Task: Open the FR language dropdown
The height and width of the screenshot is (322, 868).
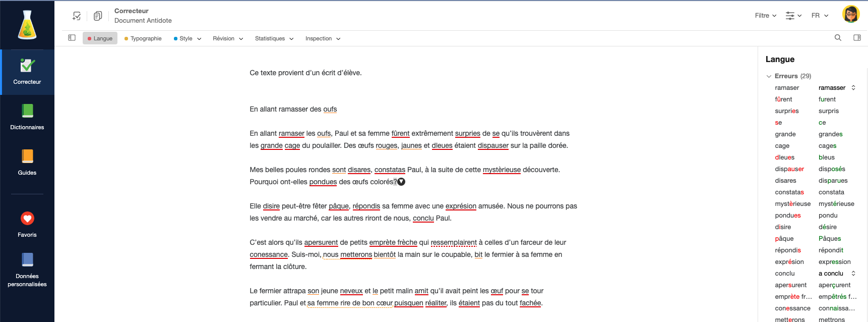Action: (820, 16)
